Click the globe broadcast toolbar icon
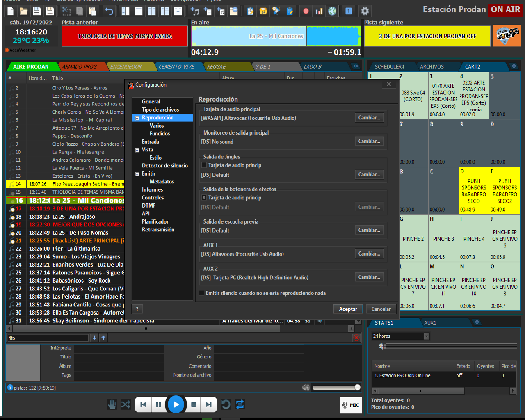 332,11
